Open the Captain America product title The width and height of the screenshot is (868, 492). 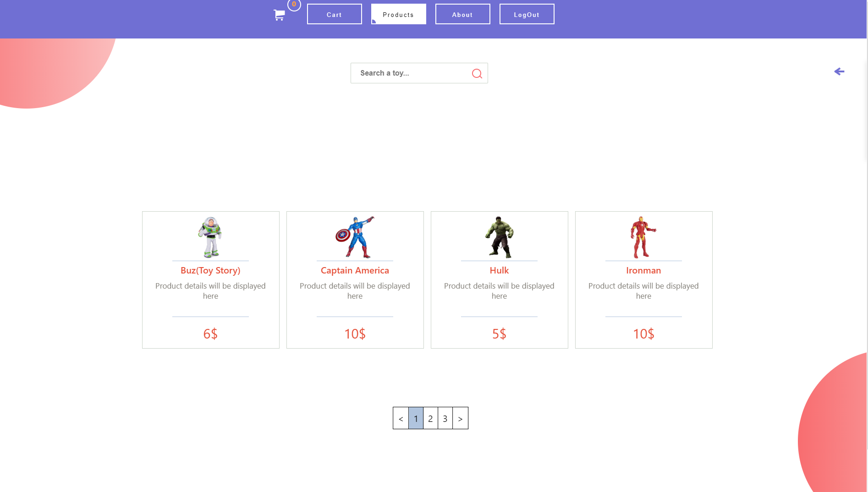pyautogui.click(x=355, y=271)
